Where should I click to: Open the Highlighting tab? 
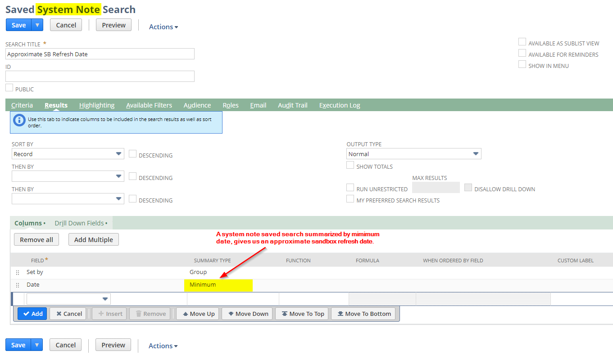[97, 105]
